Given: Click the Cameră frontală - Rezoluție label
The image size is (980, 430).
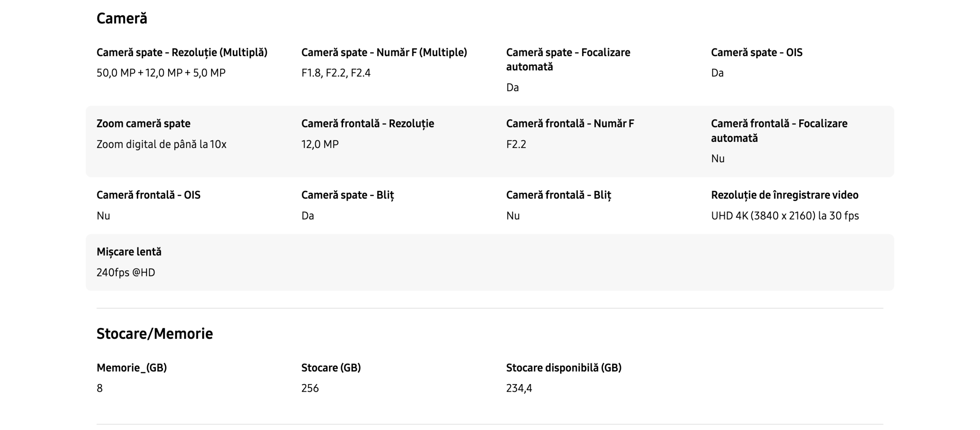Looking at the screenshot, I should (x=367, y=124).
